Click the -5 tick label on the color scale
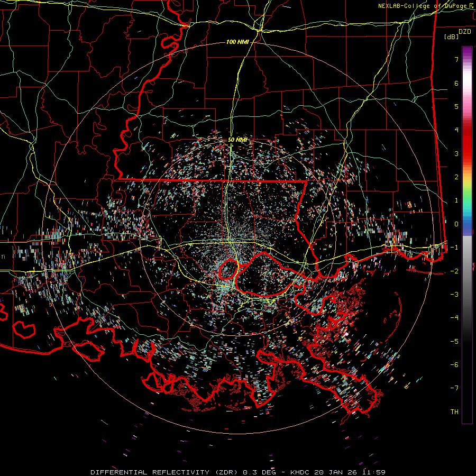The image size is (476, 476). (454, 341)
